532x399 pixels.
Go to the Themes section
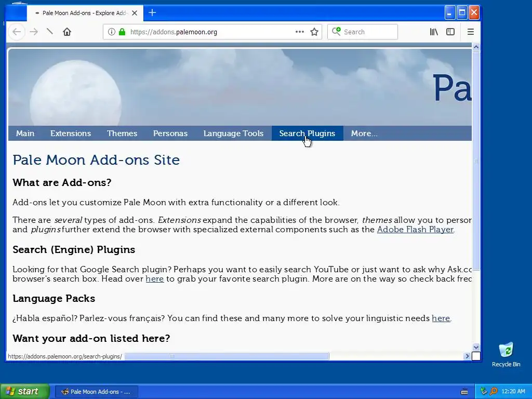click(122, 134)
